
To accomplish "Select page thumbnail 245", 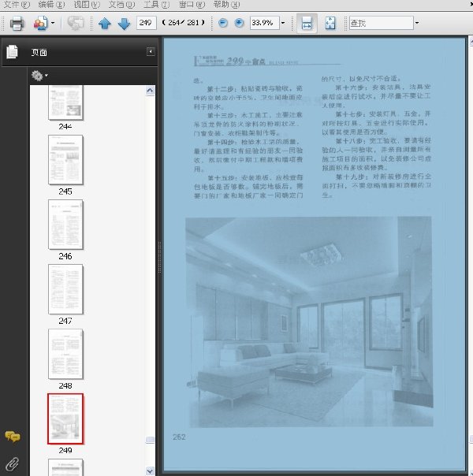I will coord(65,160).
